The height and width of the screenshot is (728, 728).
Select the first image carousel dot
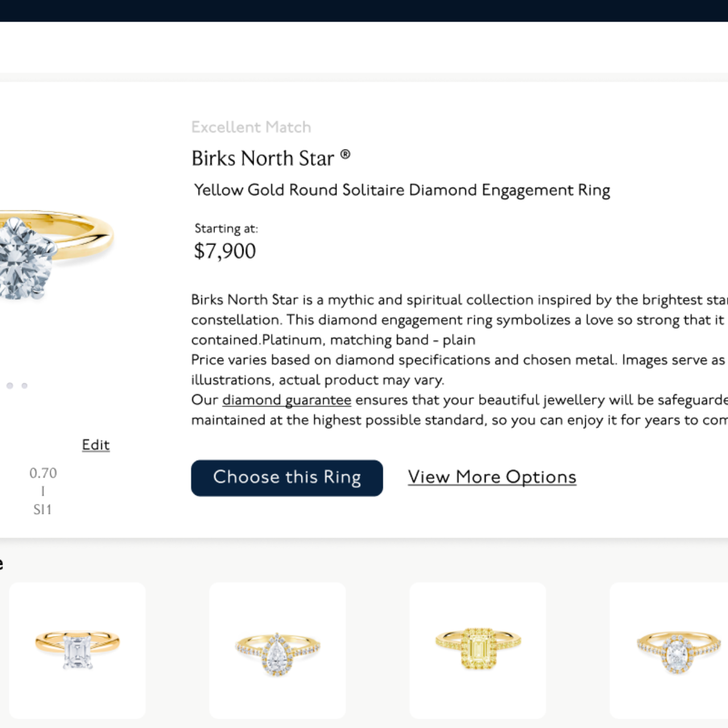[10, 386]
